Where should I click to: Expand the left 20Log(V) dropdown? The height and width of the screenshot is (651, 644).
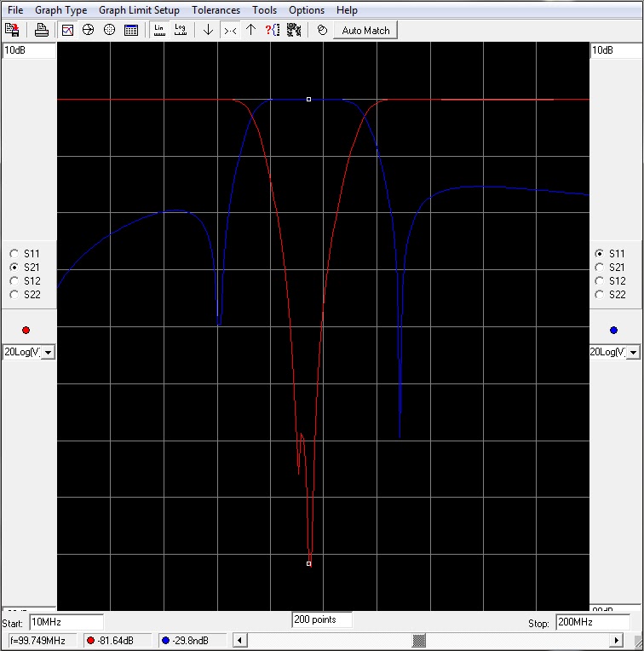(49, 353)
